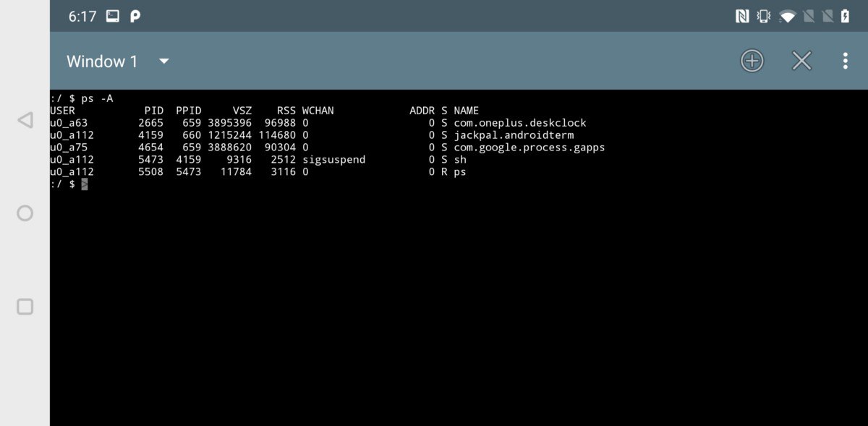Screen dimensions: 868x426
Task: Click process name jackpal.androidterm
Action: [514, 135]
